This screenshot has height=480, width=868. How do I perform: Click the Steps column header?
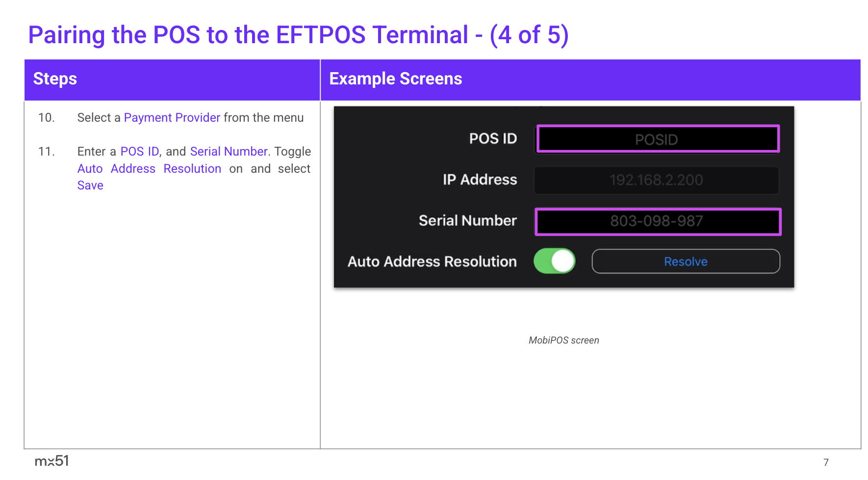(x=55, y=79)
